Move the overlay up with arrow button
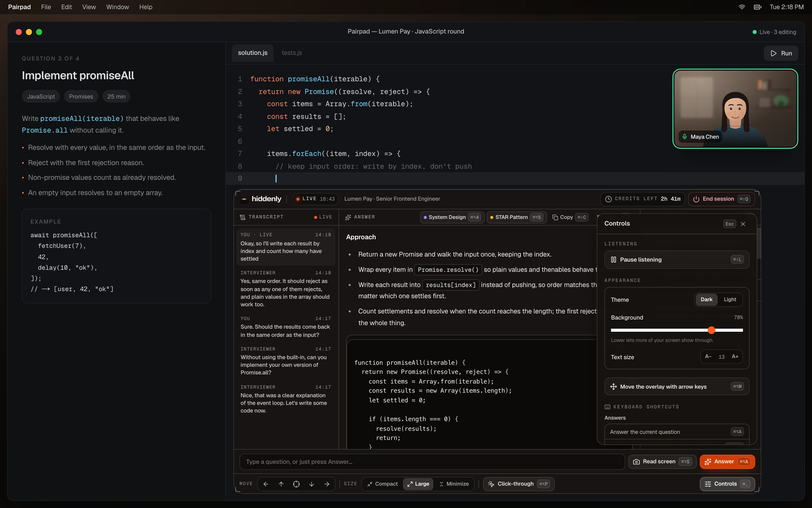 coord(281,484)
